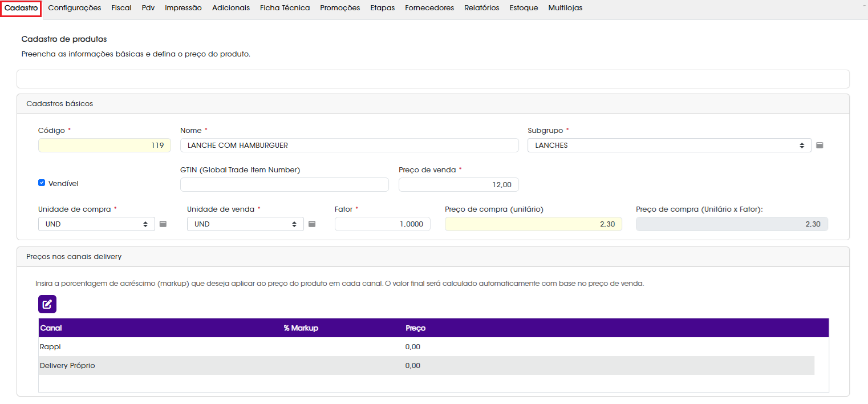
Task: Click the % Markup column header
Action: (301, 328)
